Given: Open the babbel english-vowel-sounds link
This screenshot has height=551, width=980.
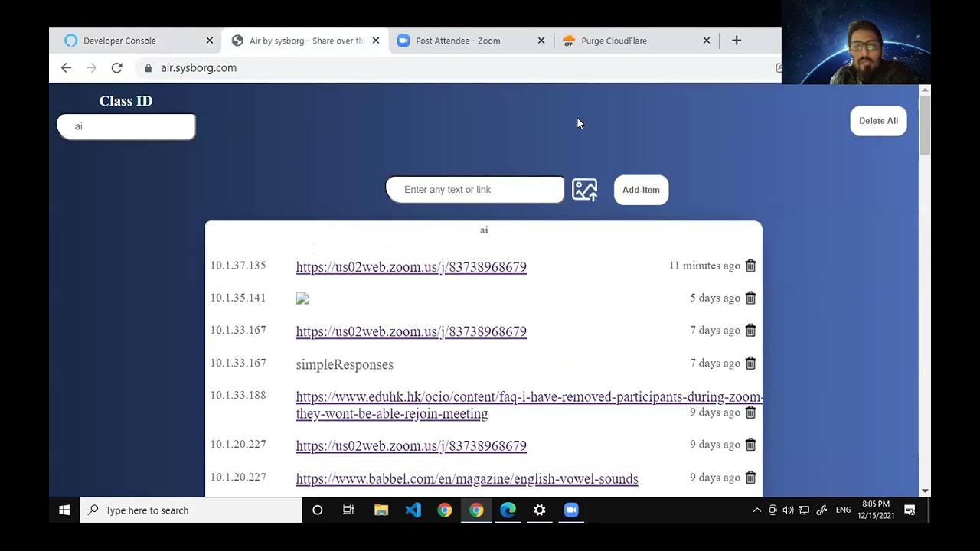Looking at the screenshot, I should pyautogui.click(x=467, y=478).
